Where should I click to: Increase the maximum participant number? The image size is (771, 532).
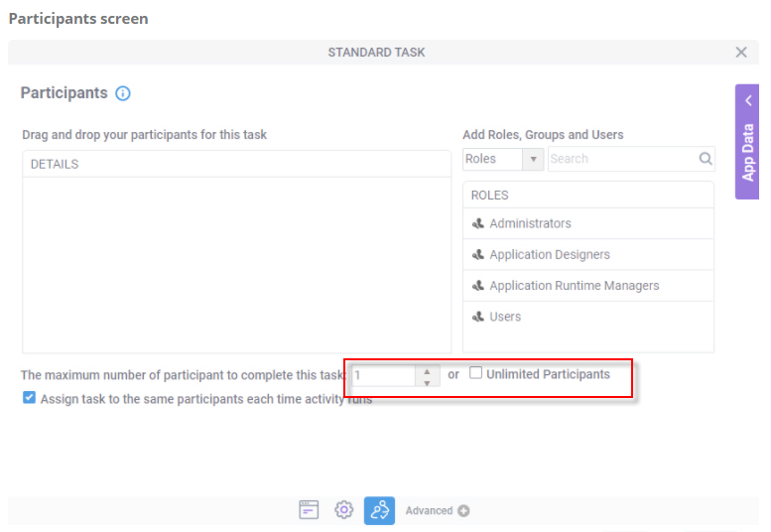(x=428, y=370)
